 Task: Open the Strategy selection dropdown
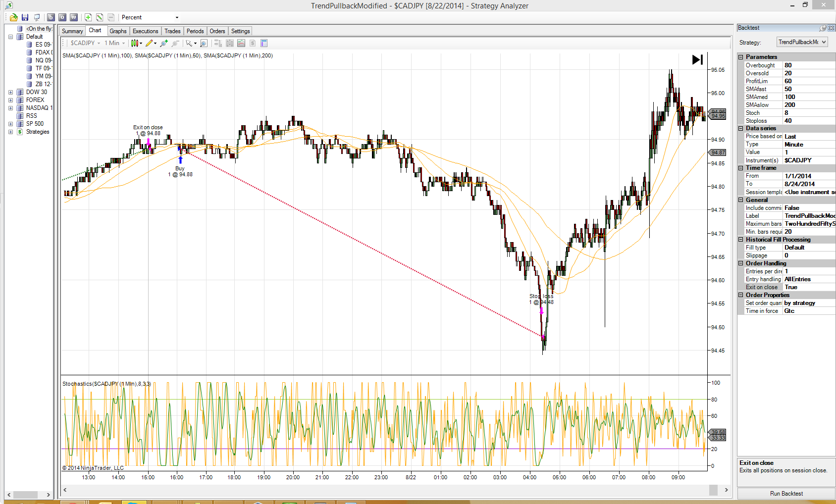(x=802, y=42)
